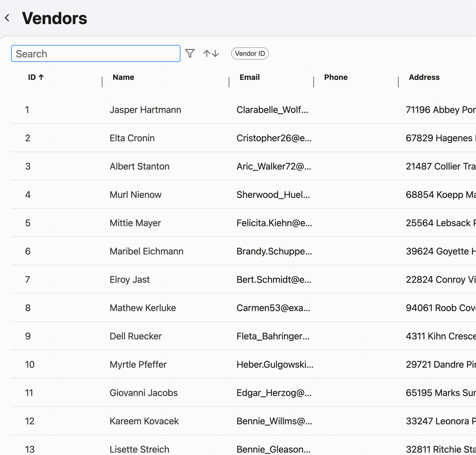
Task: Select vendor name Jasper Hartmann
Action: [145, 110]
